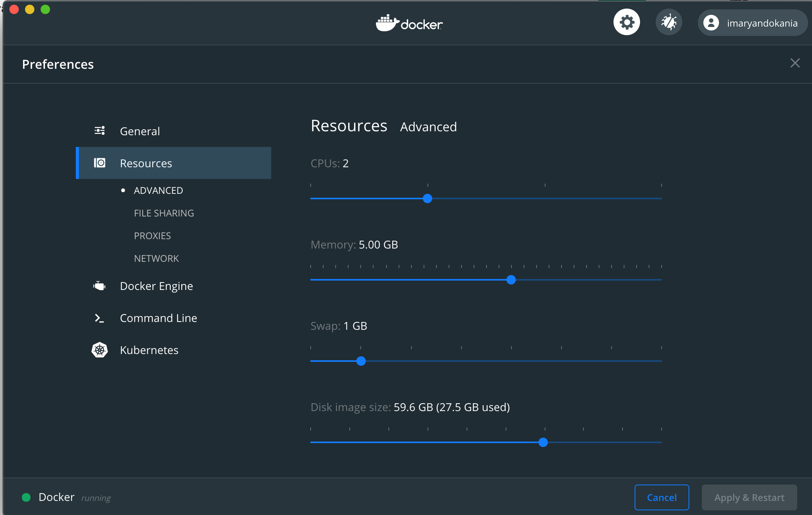
Task: Close the Preferences panel
Action: pyautogui.click(x=795, y=63)
